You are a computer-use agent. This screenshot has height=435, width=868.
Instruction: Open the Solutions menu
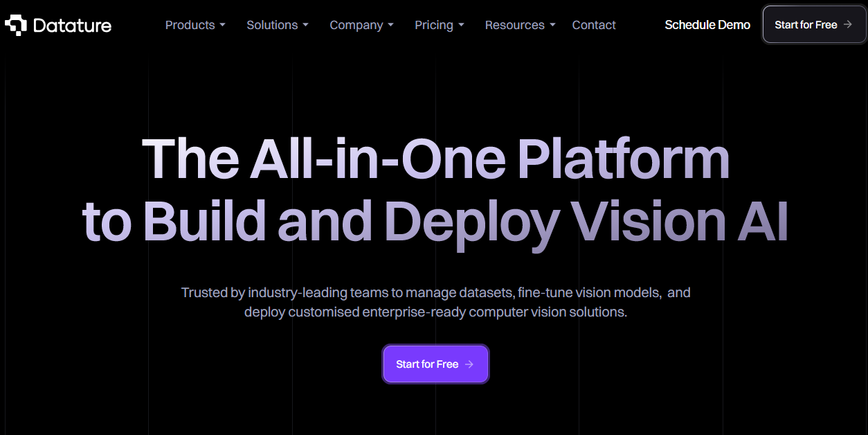pos(272,25)
